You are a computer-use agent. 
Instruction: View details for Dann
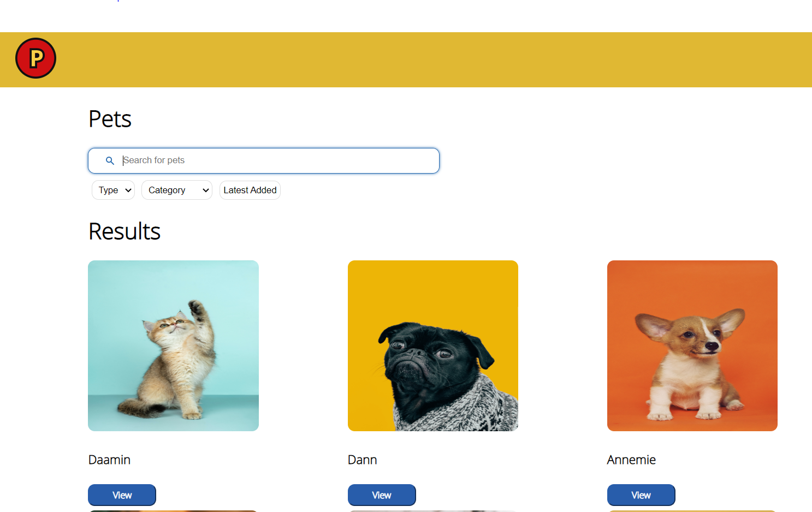(381, 495)
